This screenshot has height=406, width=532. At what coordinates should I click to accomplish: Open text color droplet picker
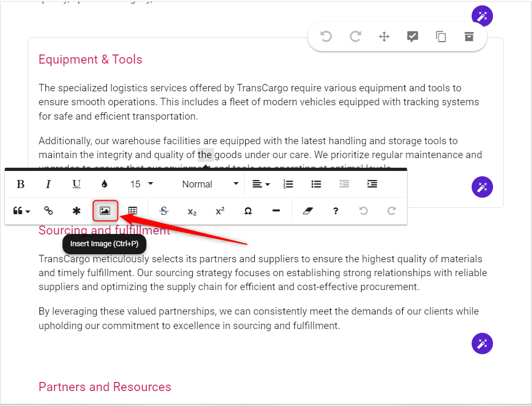[x=105, y=184]
